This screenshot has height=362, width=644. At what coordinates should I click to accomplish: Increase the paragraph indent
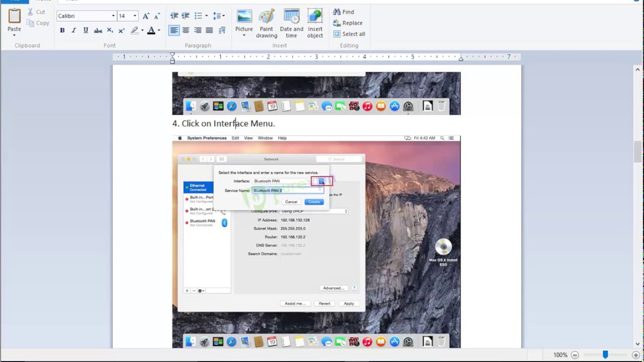[x=186, y=16]
